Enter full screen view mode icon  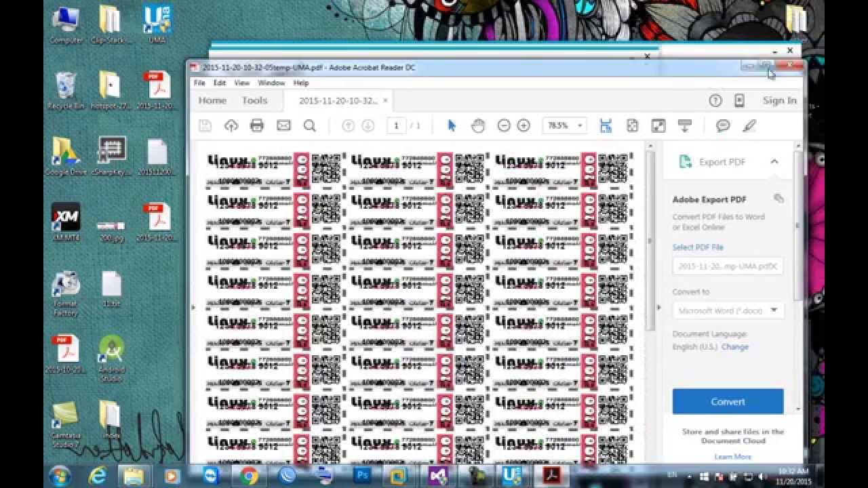658,125
